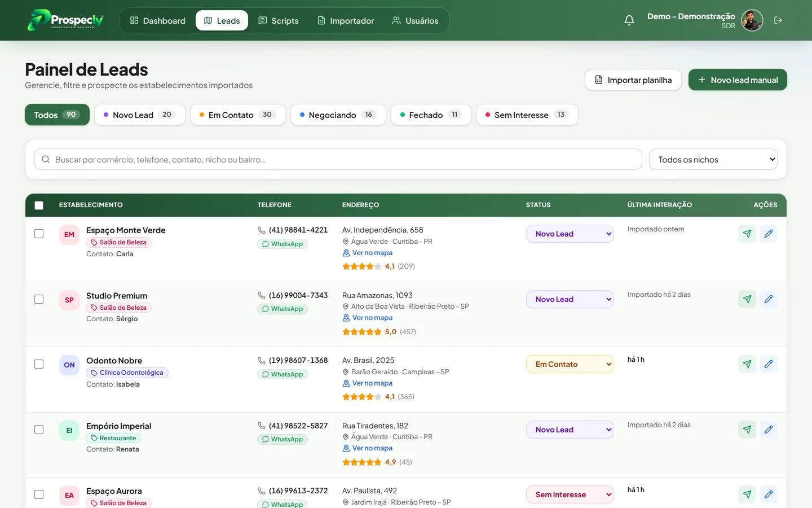Check the Empório Imperial row
Viewport: 812px width, 508px height.
[x=39, y=430]
